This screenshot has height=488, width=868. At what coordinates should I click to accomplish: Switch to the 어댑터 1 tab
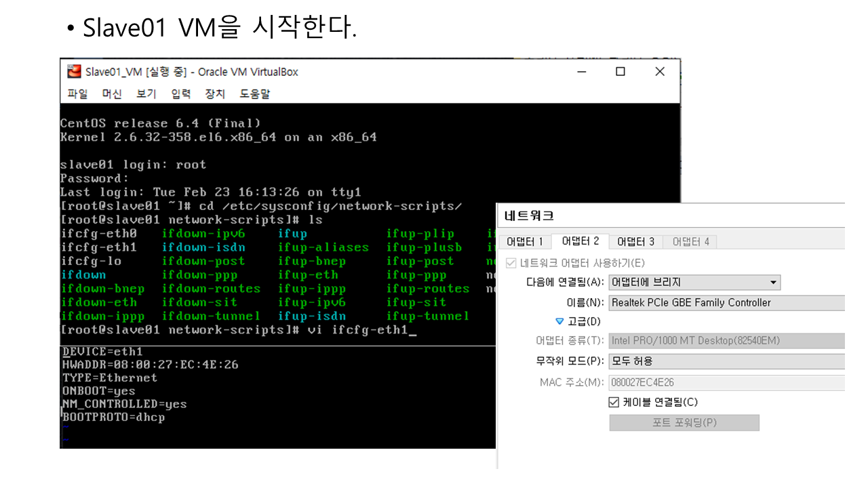click(525, 242)
